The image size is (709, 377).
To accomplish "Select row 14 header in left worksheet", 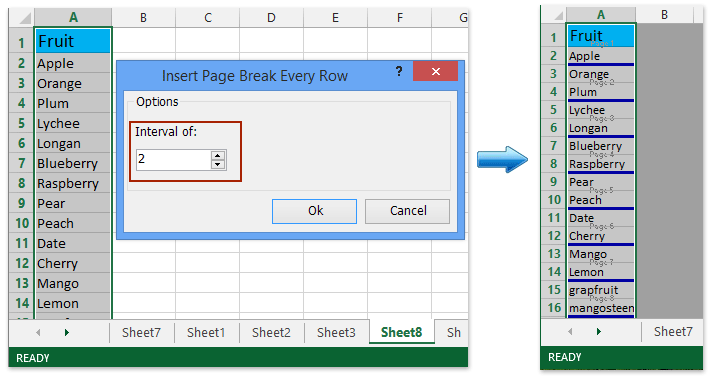I will click(x=21, y=303).
